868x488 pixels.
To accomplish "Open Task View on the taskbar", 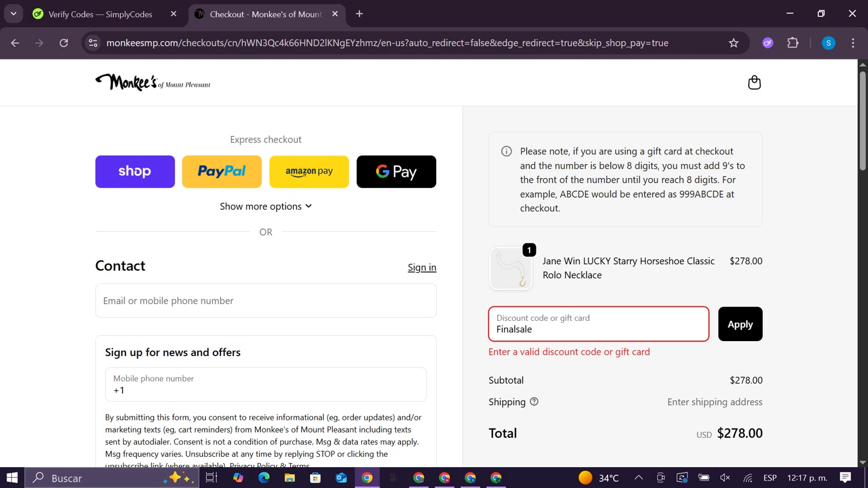I will tap(211, 478).
